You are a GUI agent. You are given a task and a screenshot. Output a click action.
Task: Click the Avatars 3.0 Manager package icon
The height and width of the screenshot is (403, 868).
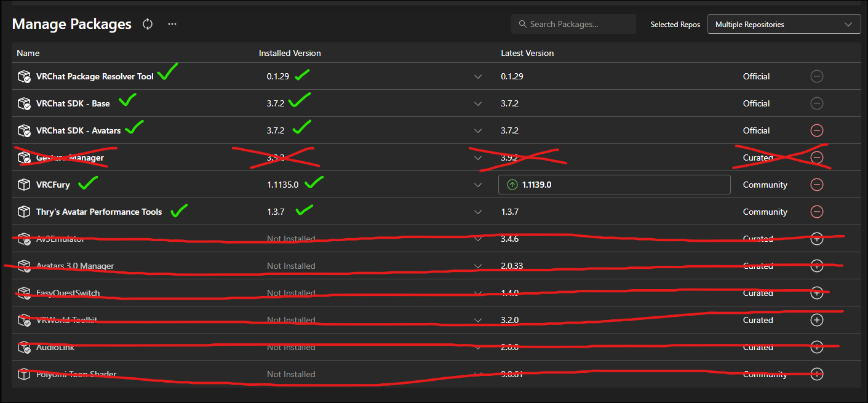24,266
